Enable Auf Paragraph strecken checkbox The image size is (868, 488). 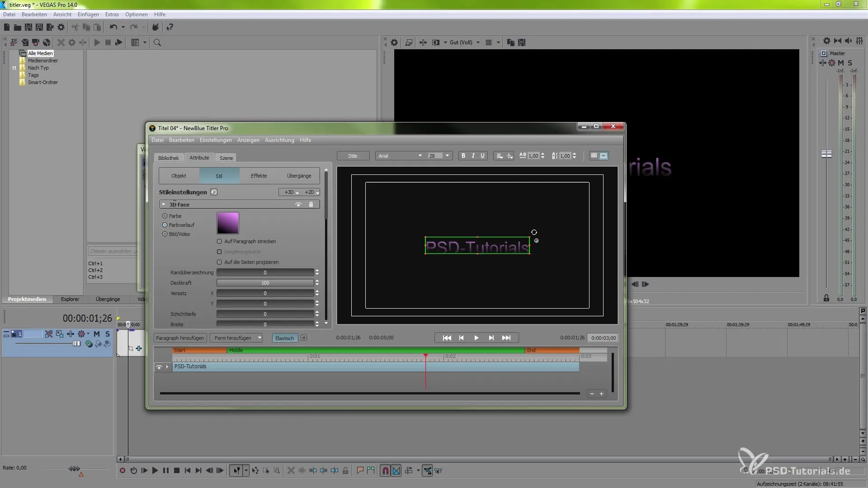(219, 241)
